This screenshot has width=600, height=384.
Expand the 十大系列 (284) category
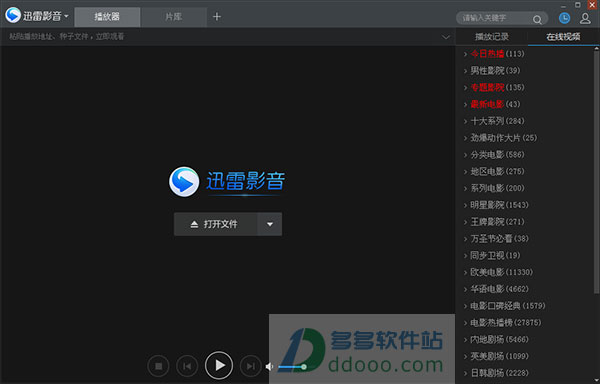tap(494, 121)
